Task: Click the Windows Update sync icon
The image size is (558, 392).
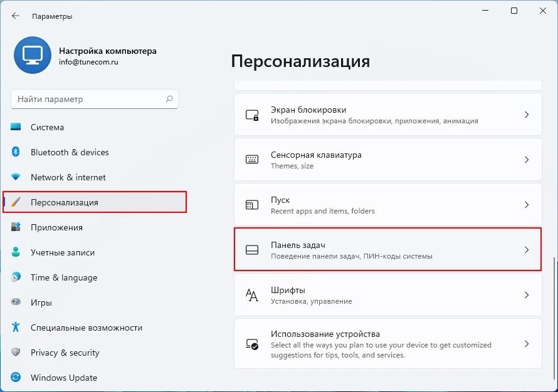Action: pyautogui.click(x=16, y=377)
